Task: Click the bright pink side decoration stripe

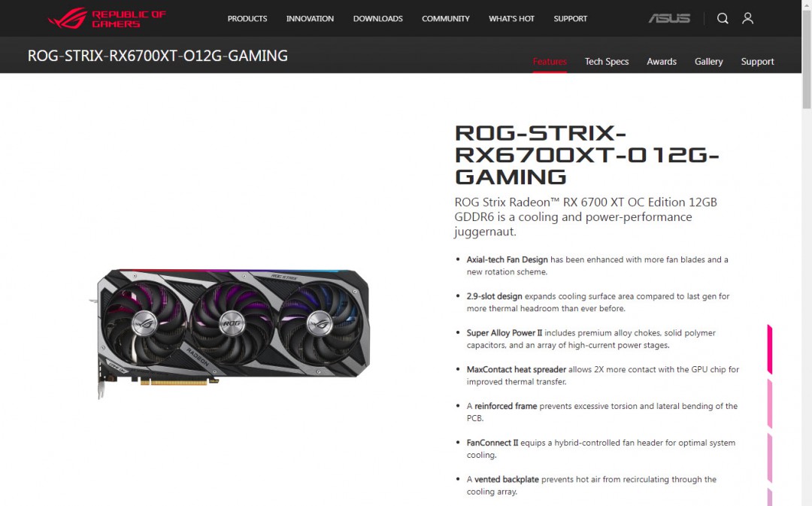Action: [x=770, y=349]
